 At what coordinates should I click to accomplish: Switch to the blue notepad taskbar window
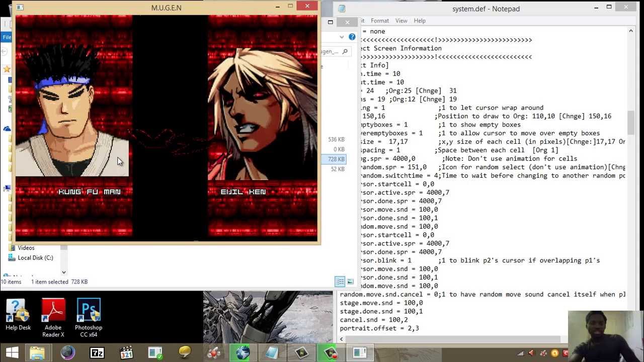(272, 353)
